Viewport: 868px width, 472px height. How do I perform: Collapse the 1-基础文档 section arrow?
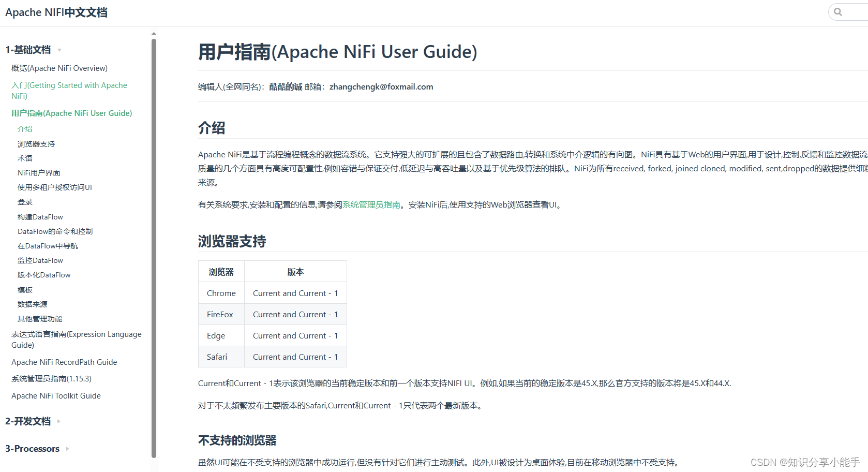(x=59, y=50)
